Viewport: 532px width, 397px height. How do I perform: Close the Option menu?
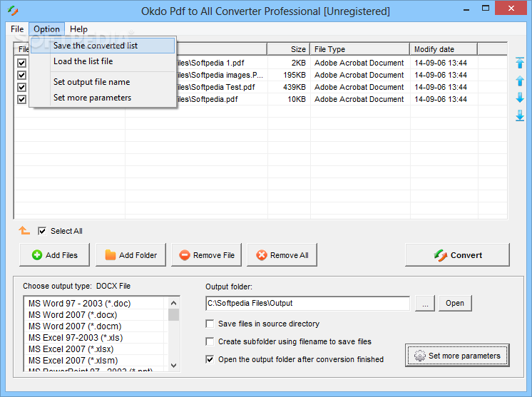click(x=46, y=29)
